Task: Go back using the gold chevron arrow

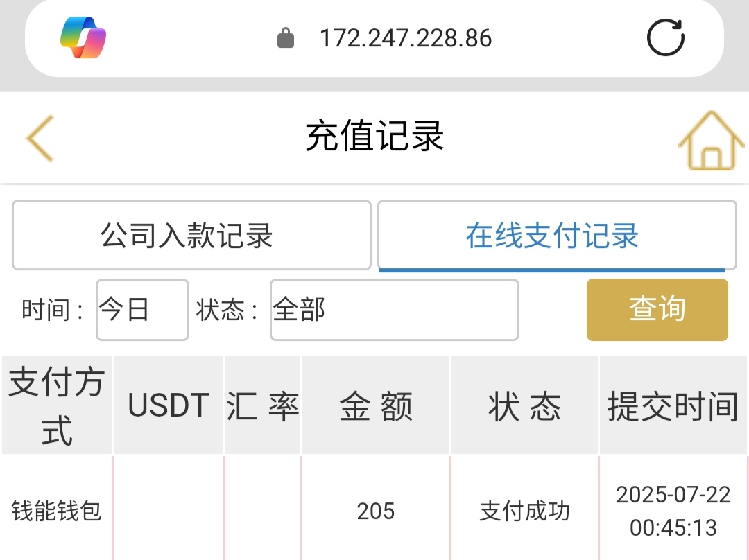Action: 40,138
